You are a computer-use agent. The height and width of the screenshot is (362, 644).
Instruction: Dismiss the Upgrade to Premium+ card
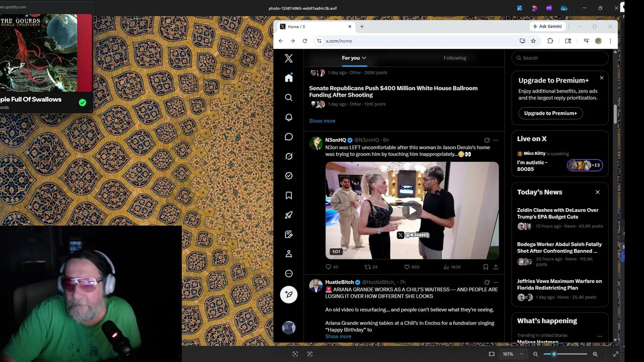click(x=601, y=78)
